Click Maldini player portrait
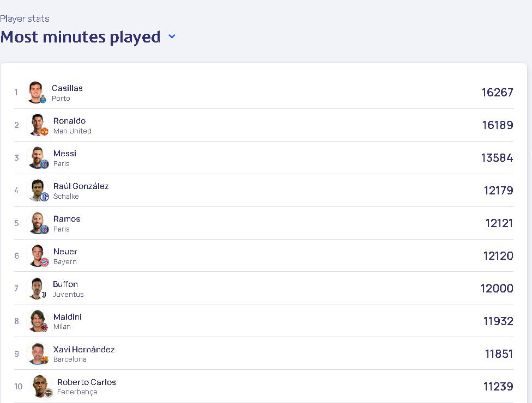The image size is (532, 403). [x=38, y=321]
